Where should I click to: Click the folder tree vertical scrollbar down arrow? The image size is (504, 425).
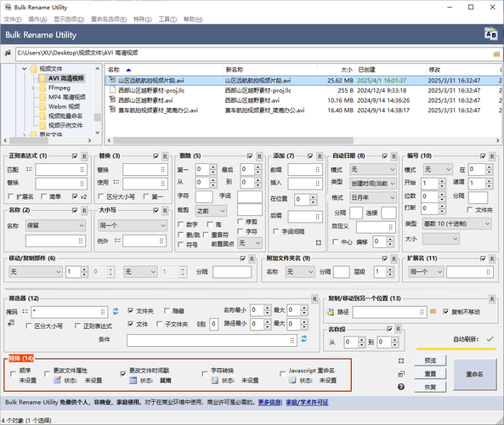coord(98,133)
